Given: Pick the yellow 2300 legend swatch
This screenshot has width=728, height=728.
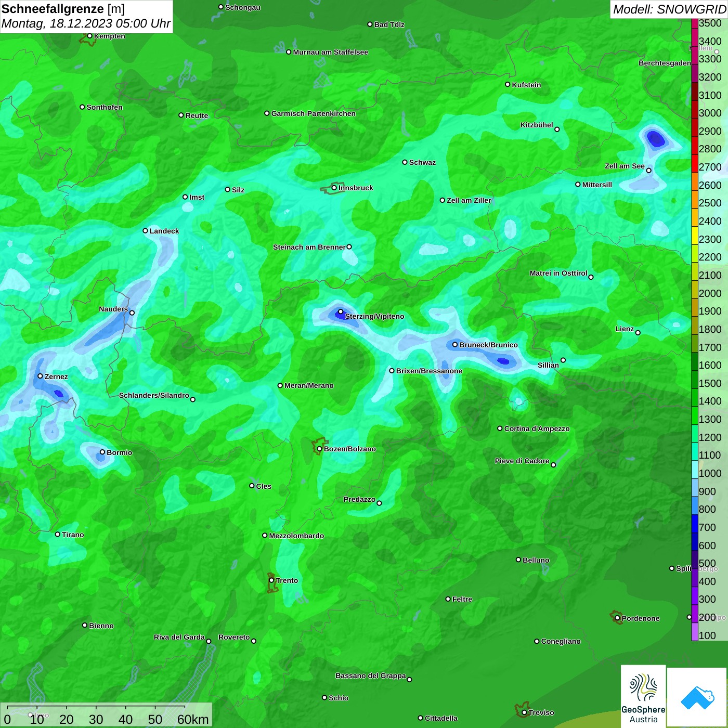Looking at the screenshot, I should (x=694, y=235).
